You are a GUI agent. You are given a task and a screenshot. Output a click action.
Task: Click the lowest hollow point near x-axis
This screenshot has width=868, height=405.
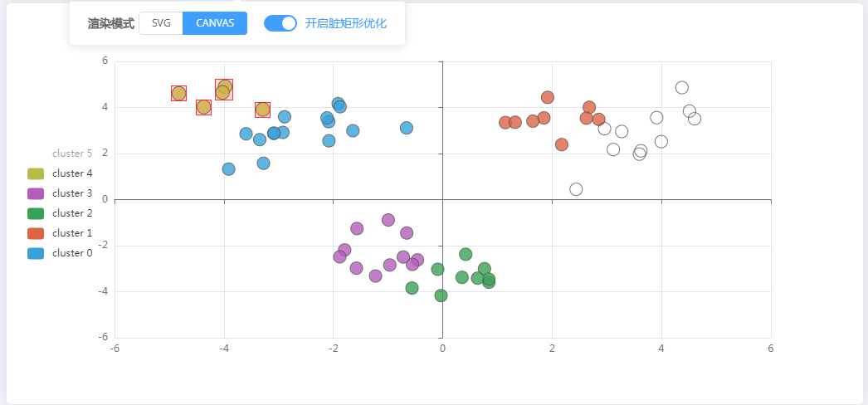pyautogui.click(x=576, y=189)
